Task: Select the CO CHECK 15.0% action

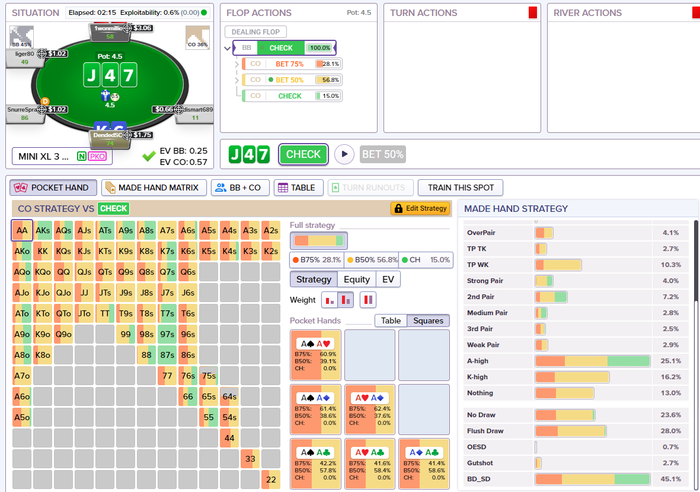Action: pyautogui.click(x=292, y=96)
